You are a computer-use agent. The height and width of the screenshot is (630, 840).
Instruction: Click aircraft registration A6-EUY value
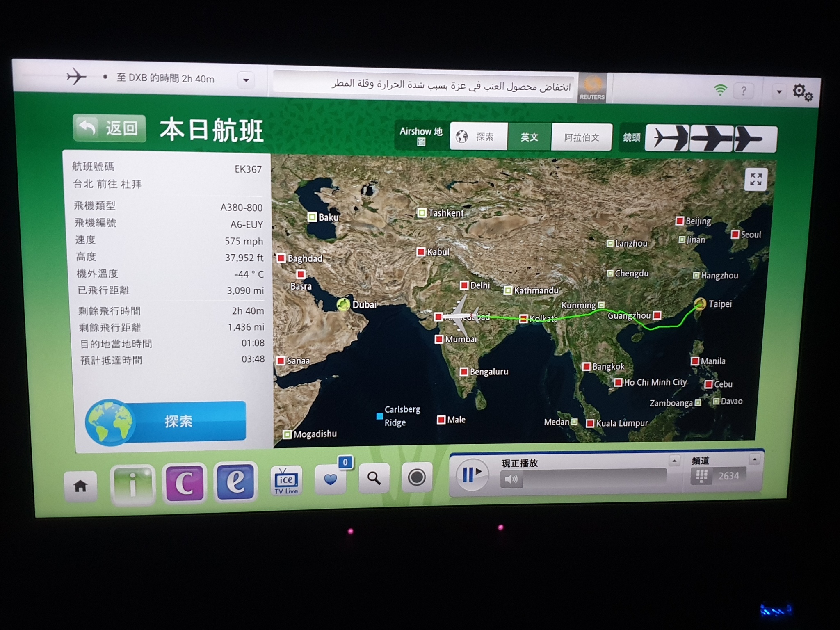pyautogui.click(x=247, y=224)
